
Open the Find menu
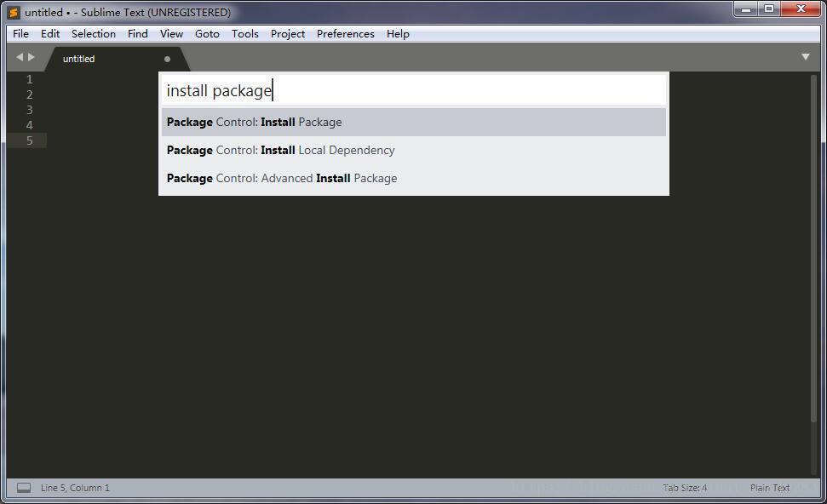138,34
